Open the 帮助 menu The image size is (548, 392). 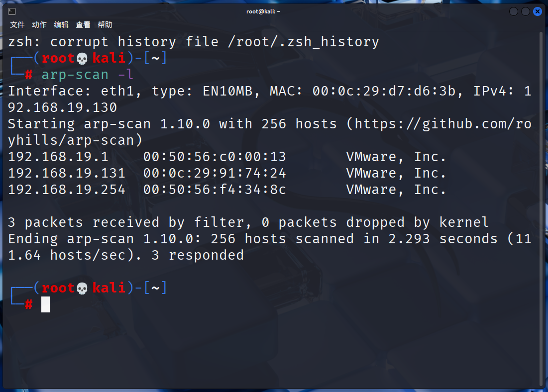(105, 25)
